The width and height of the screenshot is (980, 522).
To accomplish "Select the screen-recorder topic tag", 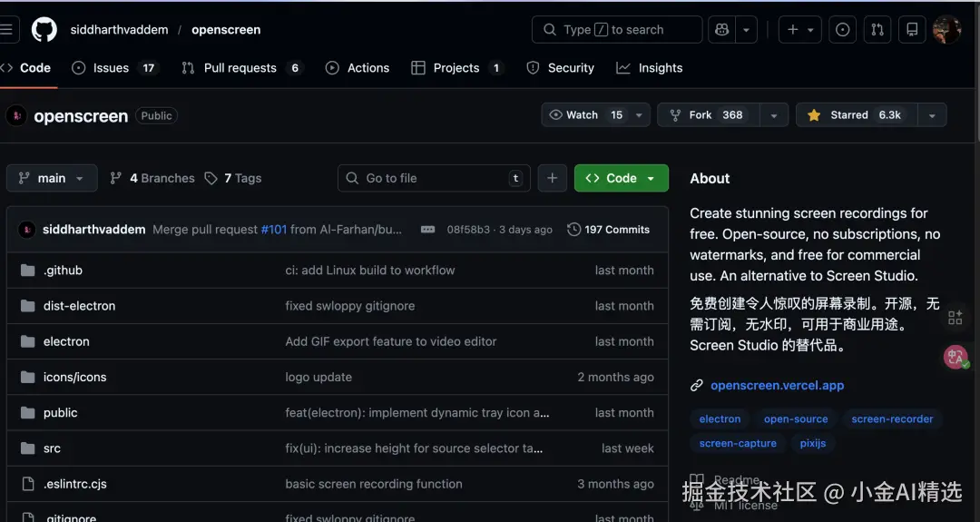I will coord(892,419).
